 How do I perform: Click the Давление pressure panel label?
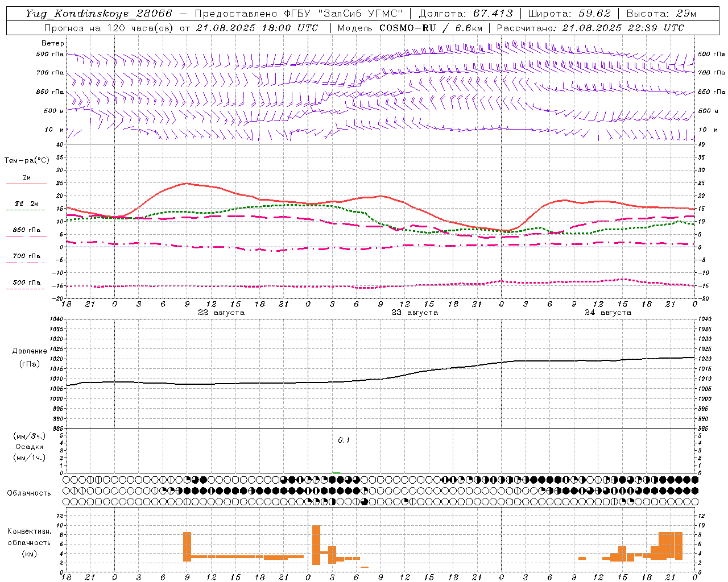click(x=30, y=351)
